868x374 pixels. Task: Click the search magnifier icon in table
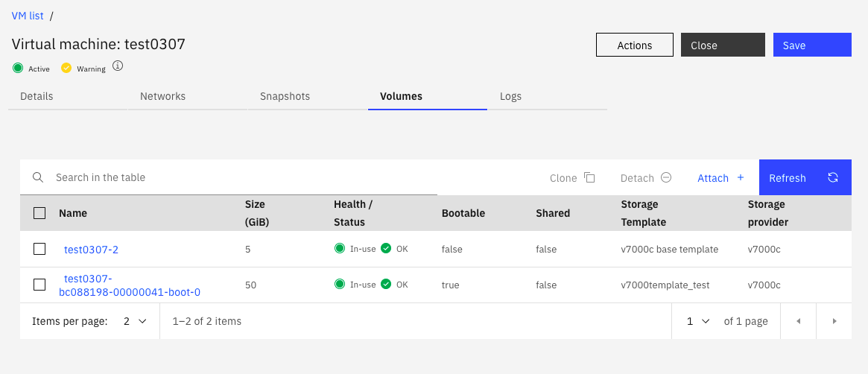pos(38,177)
